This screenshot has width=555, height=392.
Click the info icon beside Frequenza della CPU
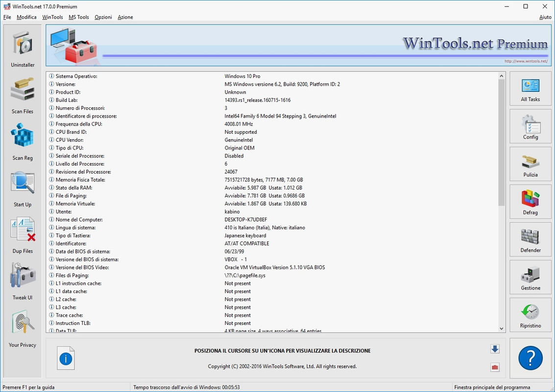click(x=51, y=124)
